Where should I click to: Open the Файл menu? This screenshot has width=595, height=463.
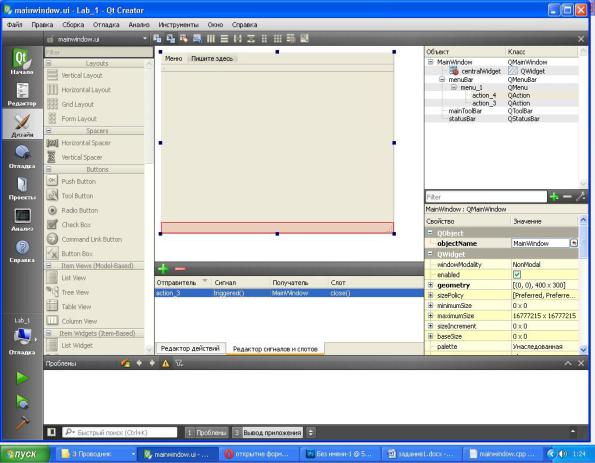[x=14, y=25]
